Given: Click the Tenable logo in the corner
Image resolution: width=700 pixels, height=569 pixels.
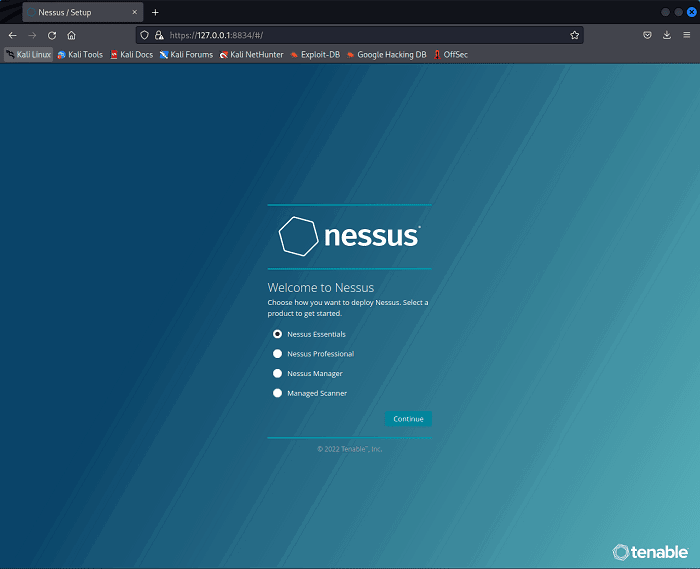Looking at the screenshot, I should 650,552.
